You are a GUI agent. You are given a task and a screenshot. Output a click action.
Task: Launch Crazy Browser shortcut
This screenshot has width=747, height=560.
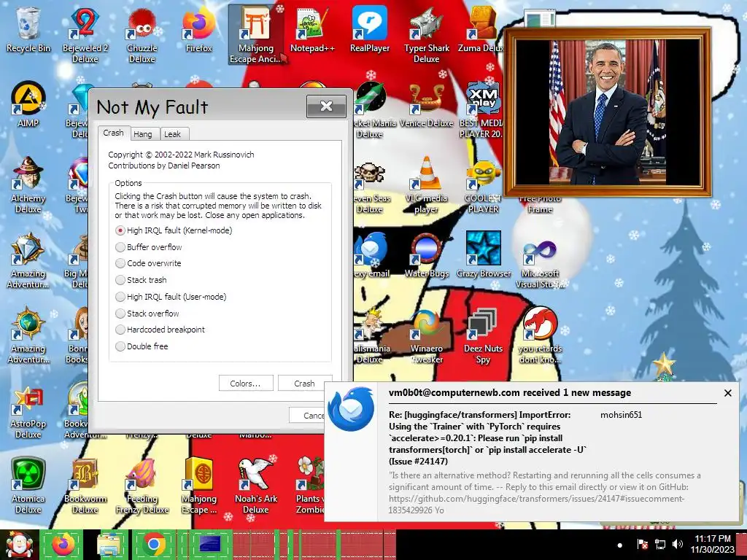tap(483, 254)
